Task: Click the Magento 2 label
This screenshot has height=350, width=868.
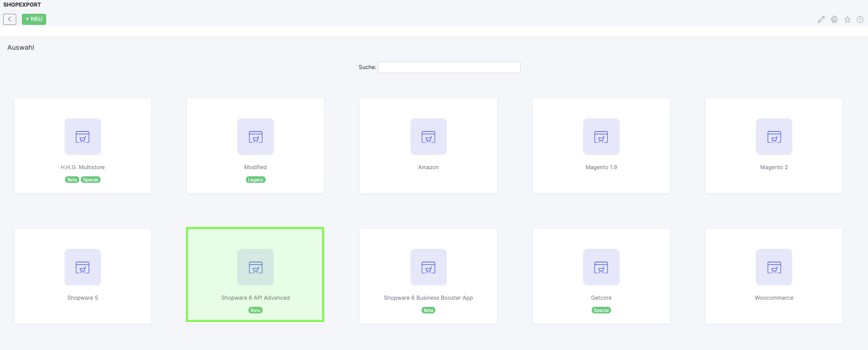Action: 774,167
